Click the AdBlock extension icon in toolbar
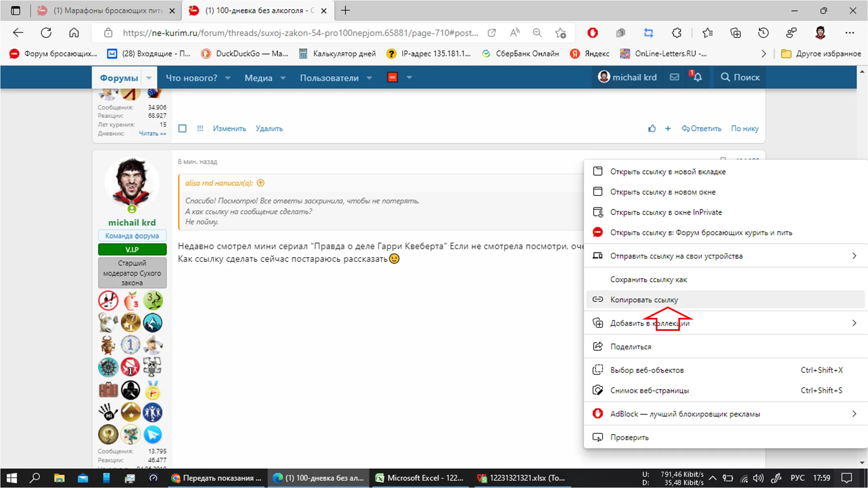 [x=592, y=33]
